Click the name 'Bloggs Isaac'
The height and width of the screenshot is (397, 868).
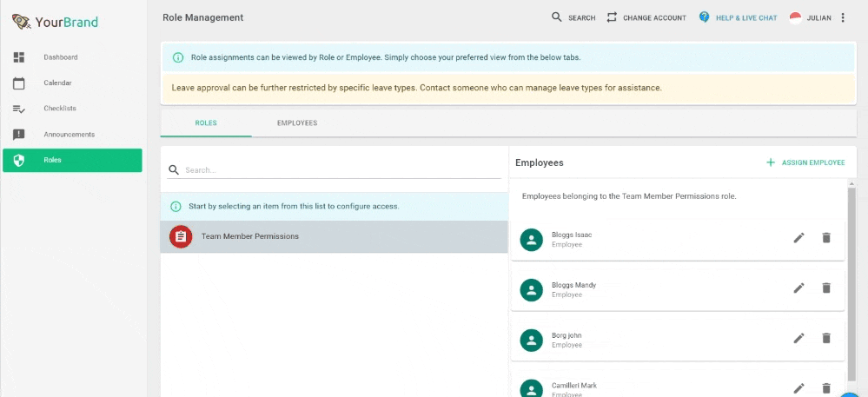[x=572, y=235]
